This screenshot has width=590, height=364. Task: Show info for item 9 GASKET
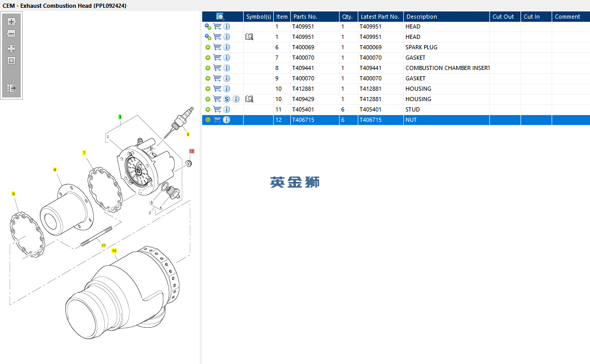(227, 78)
